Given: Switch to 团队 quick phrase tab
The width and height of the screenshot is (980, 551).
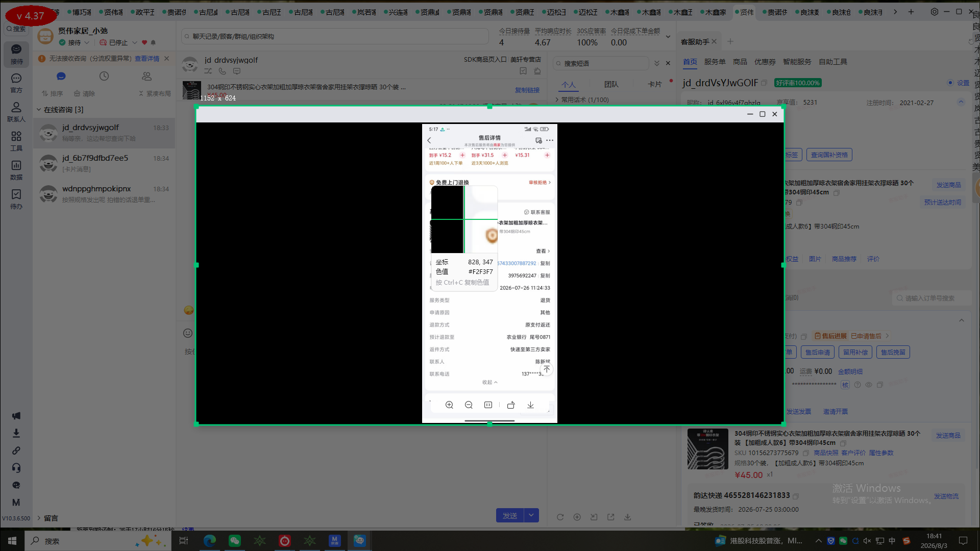Looking at the screenshot, I should (611, 84).
